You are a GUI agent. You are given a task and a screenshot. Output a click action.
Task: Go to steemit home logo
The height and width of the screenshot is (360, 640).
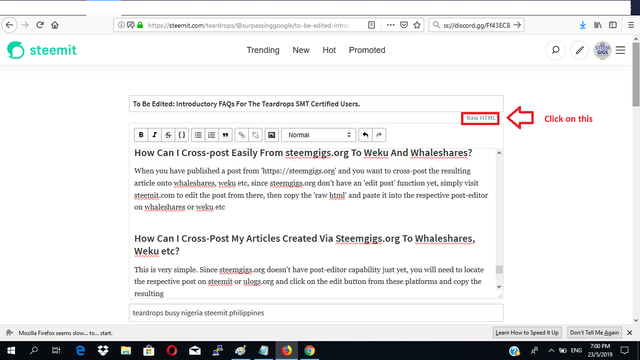pyautogui.click(x=42, y=50)
